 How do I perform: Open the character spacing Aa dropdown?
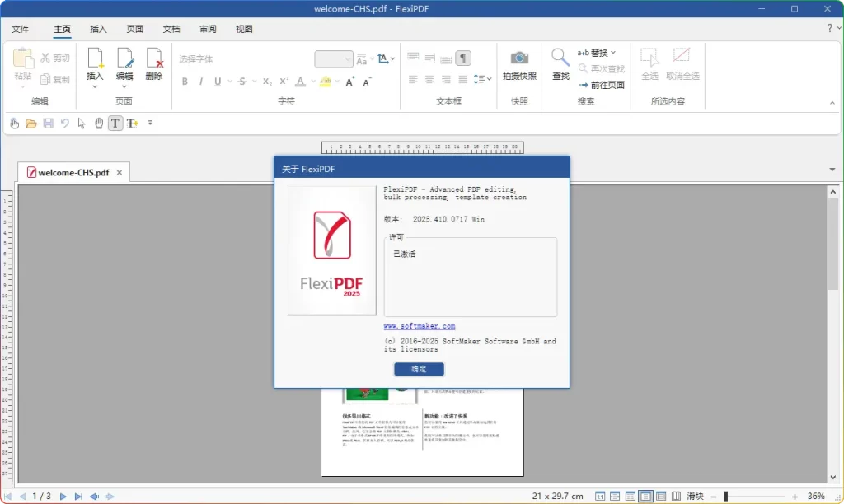coord(364,58)
